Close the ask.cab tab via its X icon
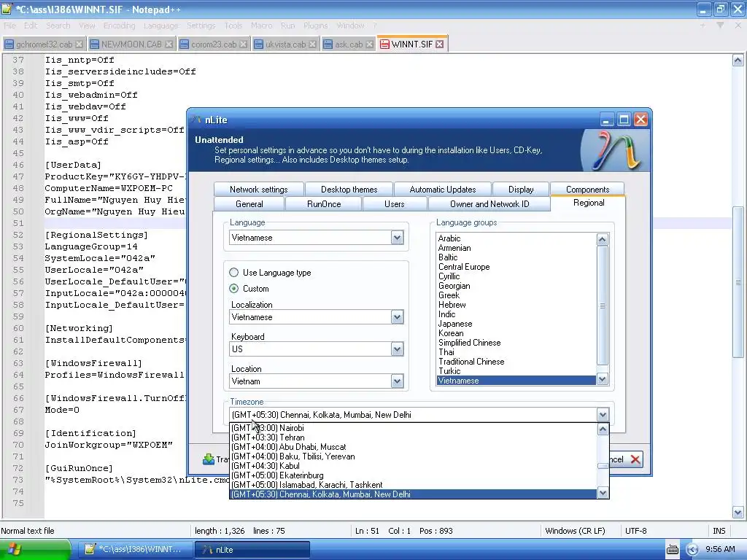The width and height of the screenshot is (747, 560). coord(370,44)
